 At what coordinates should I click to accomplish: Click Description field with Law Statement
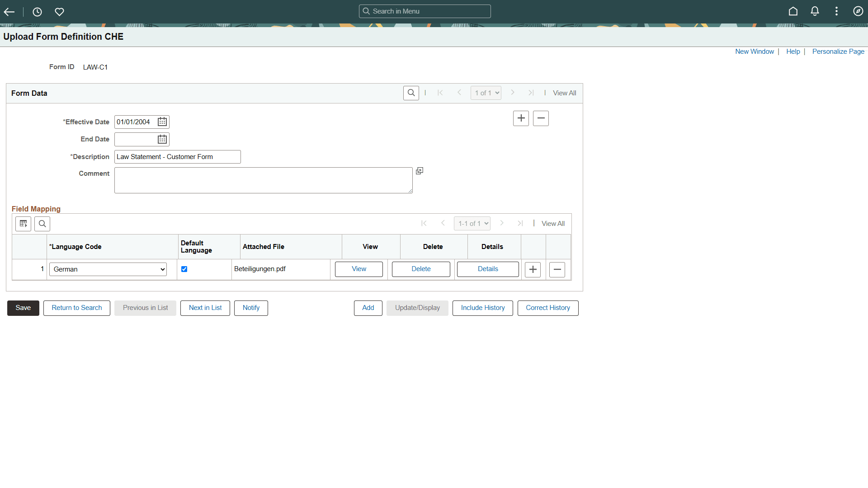coord(178,157)
